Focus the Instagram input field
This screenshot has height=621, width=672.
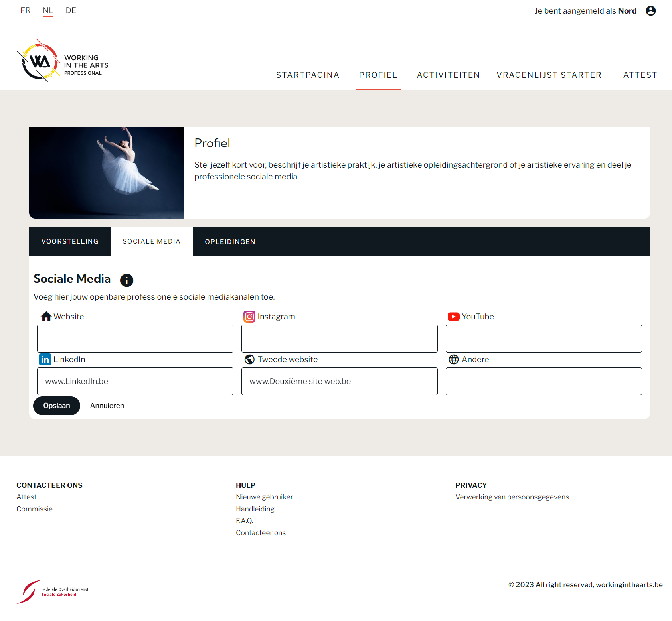click(x=340, y=339)
